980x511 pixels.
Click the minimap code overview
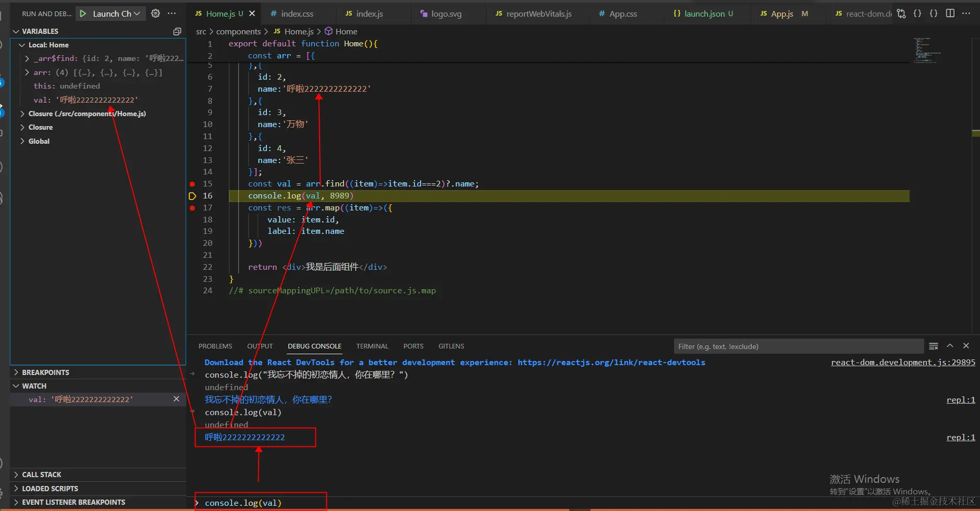click(x=928, y=50)
